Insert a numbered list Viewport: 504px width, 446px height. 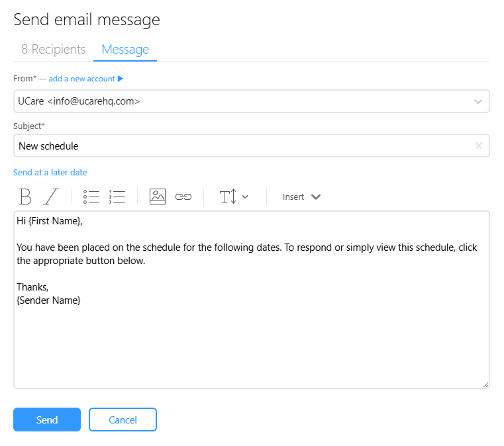[117, 197]
